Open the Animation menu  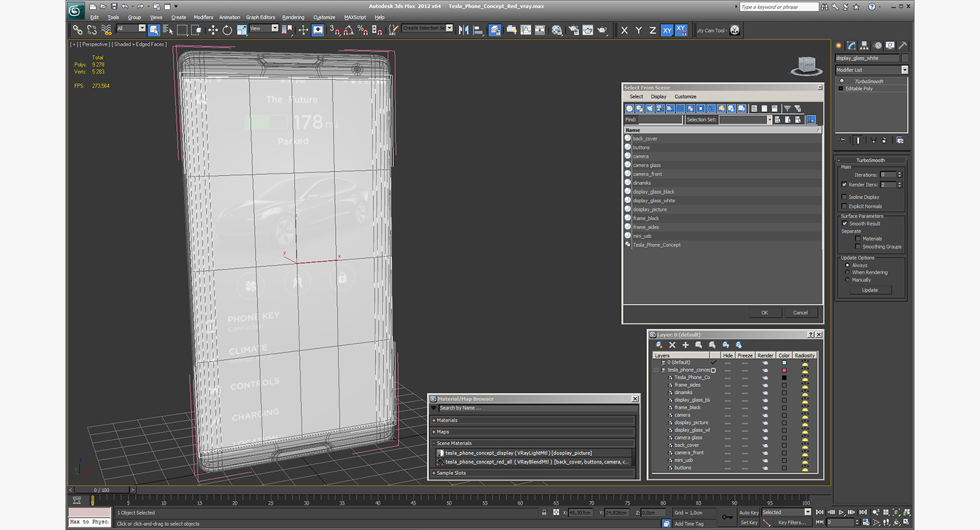tap(230, 17)
